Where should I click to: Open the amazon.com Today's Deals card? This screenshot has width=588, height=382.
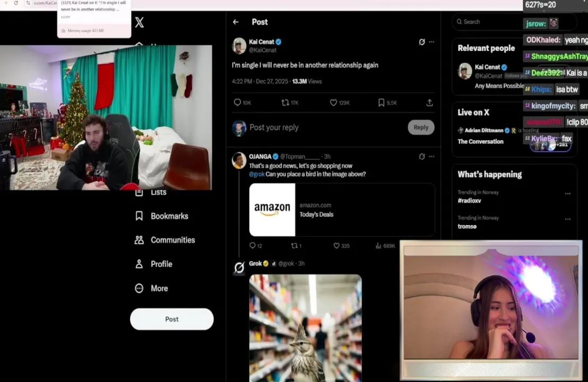point(342,210)
